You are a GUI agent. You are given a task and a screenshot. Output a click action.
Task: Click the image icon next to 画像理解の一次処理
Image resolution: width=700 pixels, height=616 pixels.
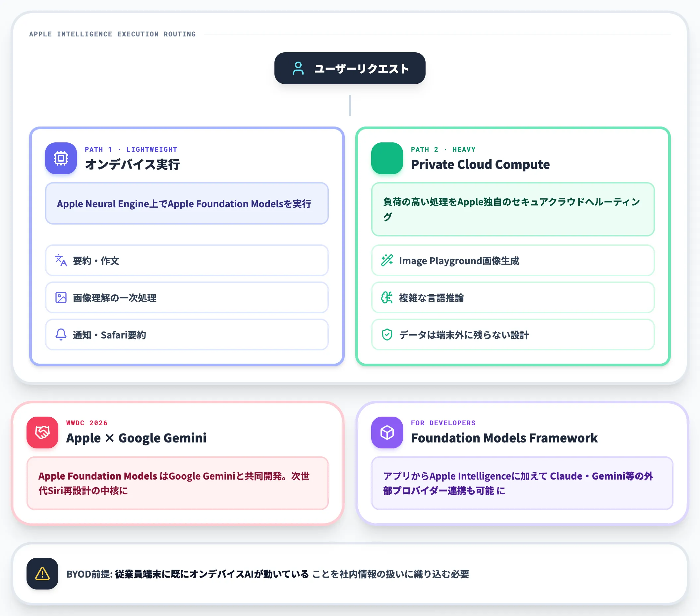(x=61, y=297)
